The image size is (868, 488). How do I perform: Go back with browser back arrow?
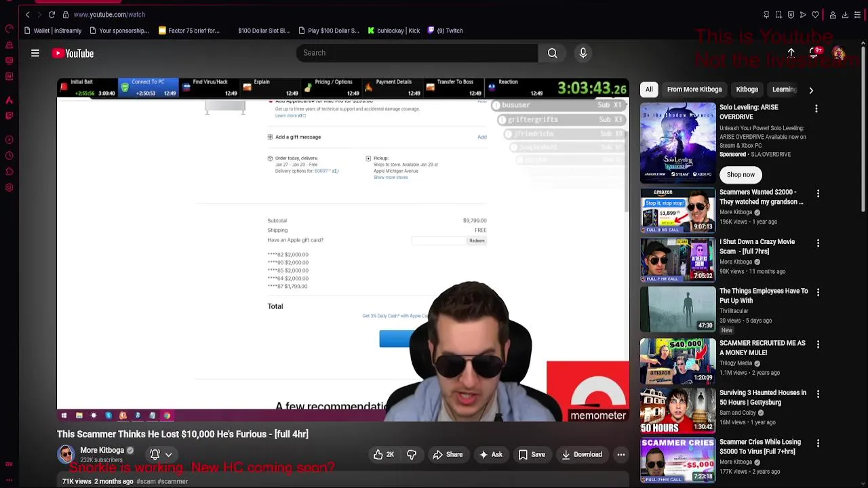pyautogui.click(x=27, y=14)
